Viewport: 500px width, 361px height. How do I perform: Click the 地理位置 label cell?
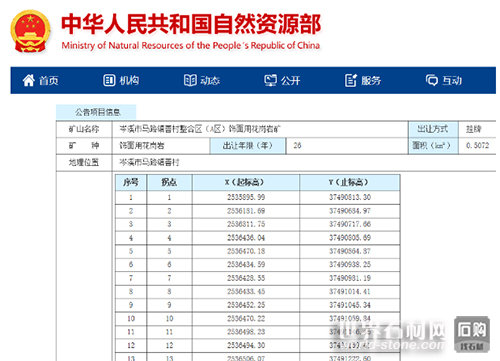click(x=84, y=163)
